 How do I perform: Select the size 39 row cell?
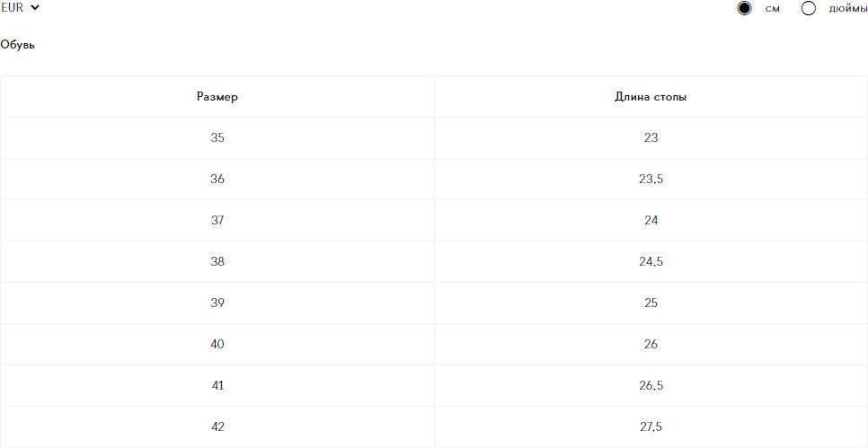click(x=217, y=303)
